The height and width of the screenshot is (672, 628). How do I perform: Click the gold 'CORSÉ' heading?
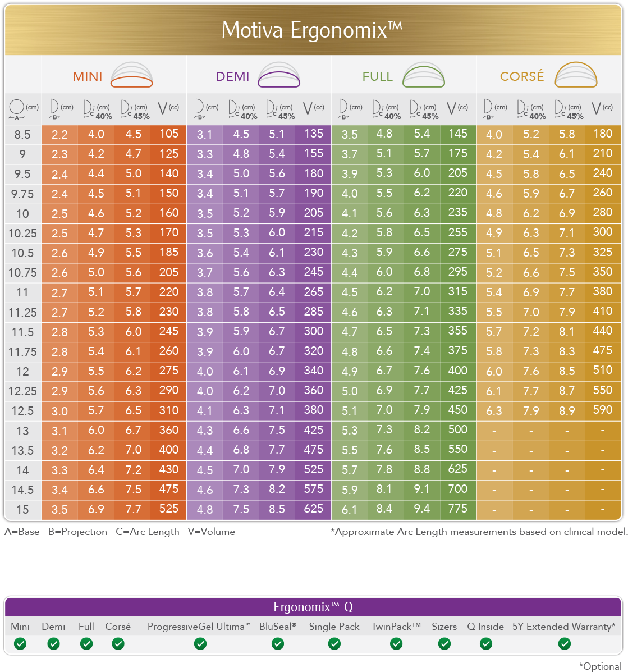[522, 75]
